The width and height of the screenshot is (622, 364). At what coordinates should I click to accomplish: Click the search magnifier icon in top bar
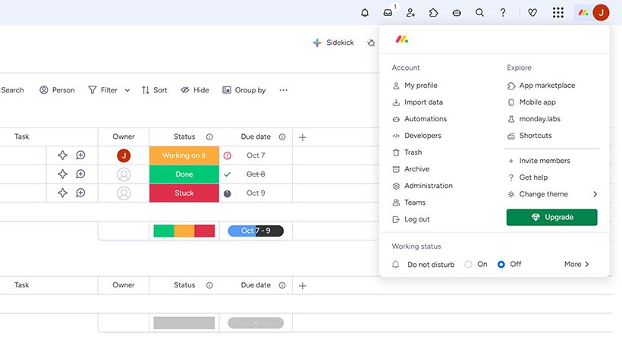(479, 13)
